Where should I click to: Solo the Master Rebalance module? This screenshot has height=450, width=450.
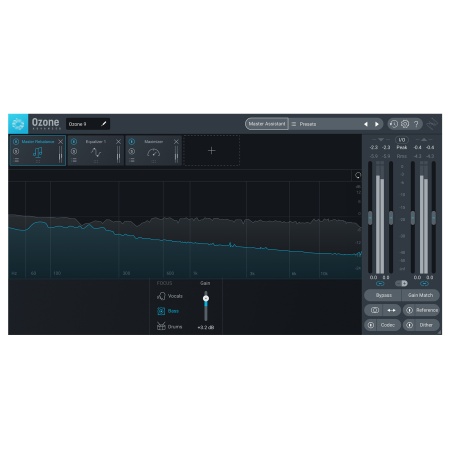click(x=16, y=151)
